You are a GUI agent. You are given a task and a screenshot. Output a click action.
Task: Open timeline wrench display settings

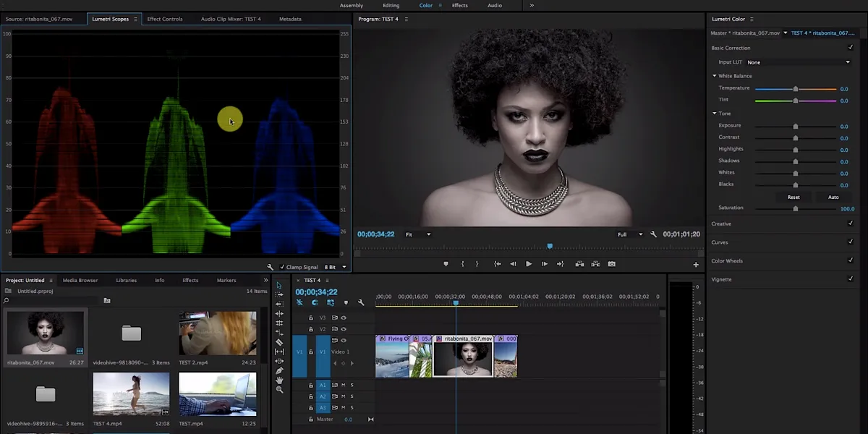361,302
